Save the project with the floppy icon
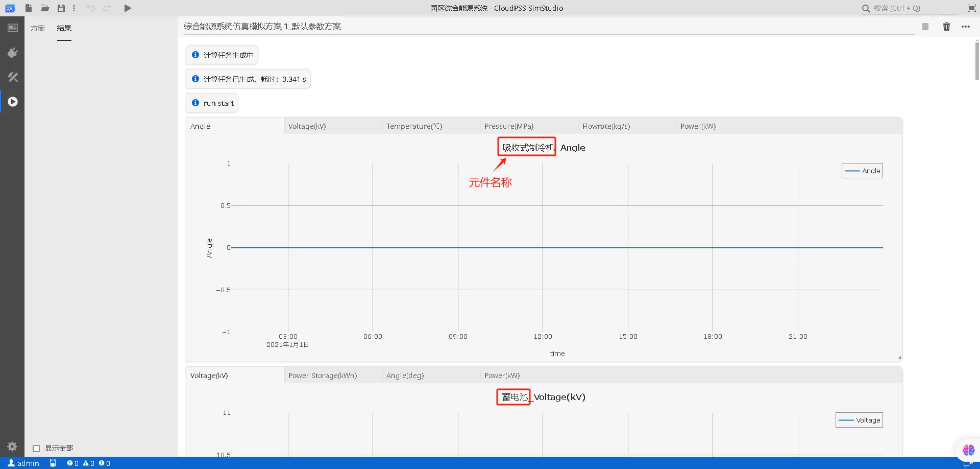This screenshot has height=469, width=980. pos(61,8)
